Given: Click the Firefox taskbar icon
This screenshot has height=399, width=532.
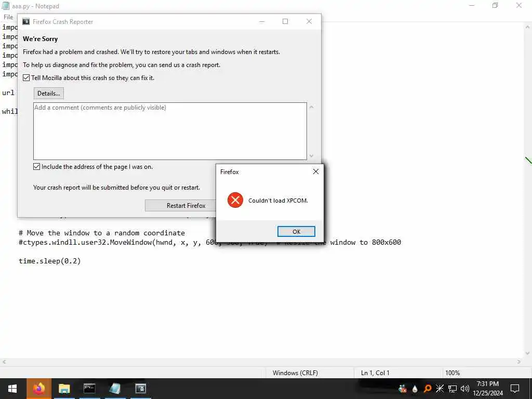Looking at the screenshot, I should point(38,389).
